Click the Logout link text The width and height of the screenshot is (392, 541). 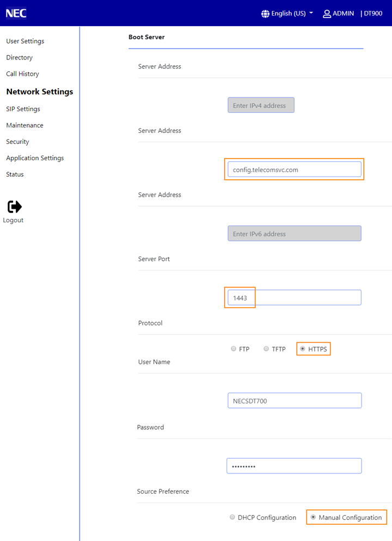point(13,220)
